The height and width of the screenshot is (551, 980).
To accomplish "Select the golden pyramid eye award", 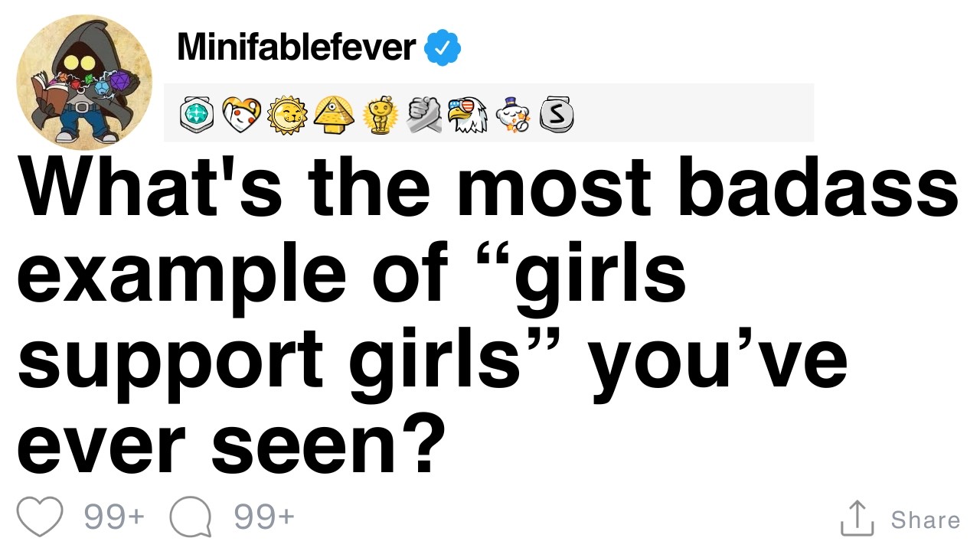I will coord(332,115).
